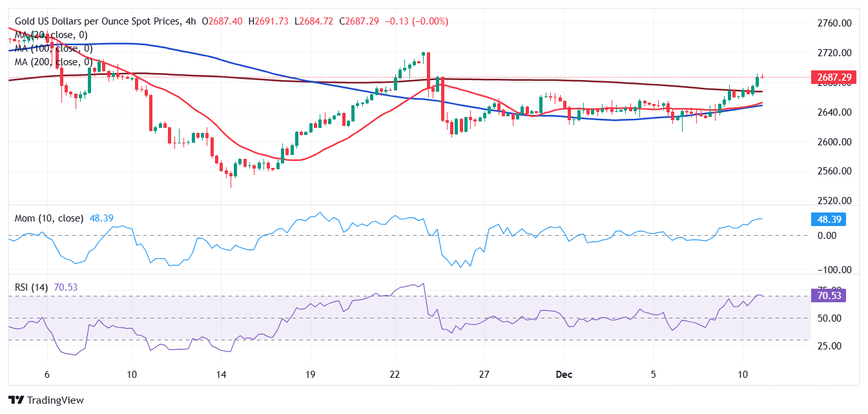Select the red 2687.29 price tag

[834, 77]
